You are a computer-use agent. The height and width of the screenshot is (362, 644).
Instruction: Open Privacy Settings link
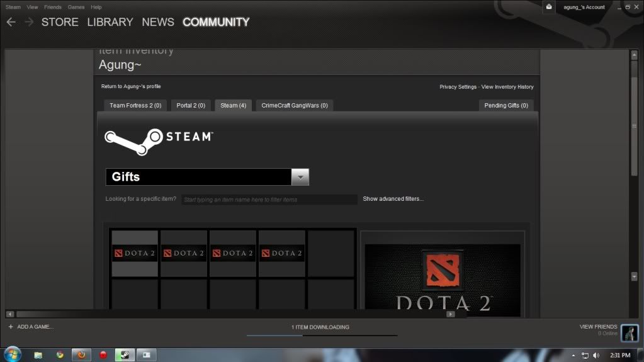tap(458, 87)
